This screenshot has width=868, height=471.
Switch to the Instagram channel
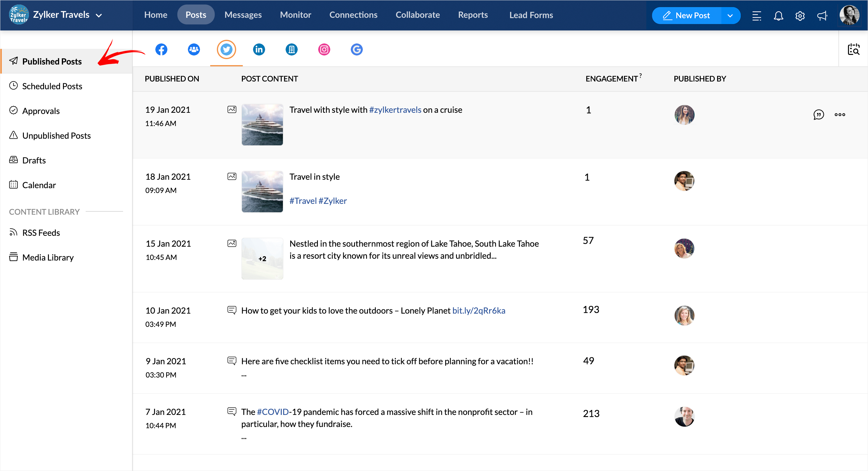tap(324, 49)
